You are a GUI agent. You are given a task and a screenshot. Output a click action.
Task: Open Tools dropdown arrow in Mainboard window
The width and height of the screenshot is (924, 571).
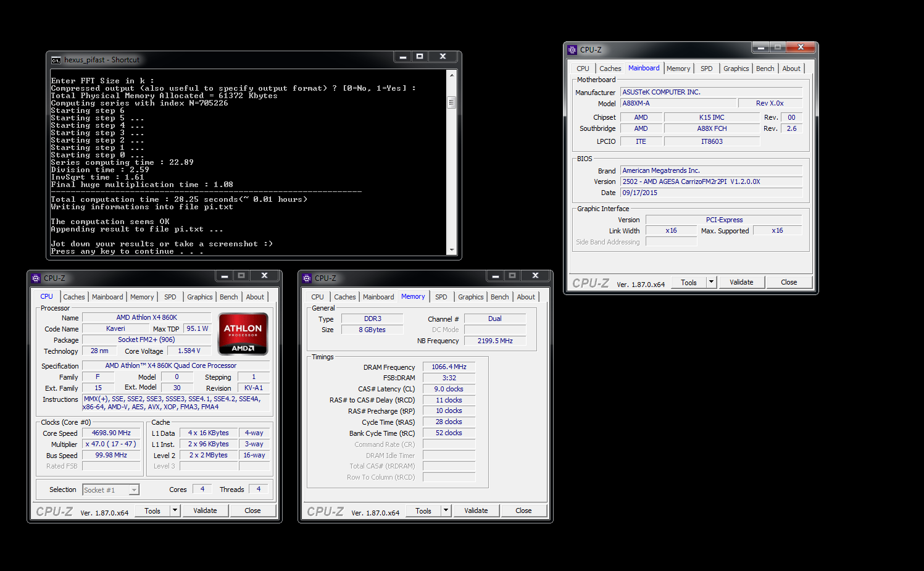[x=711, y=282]
